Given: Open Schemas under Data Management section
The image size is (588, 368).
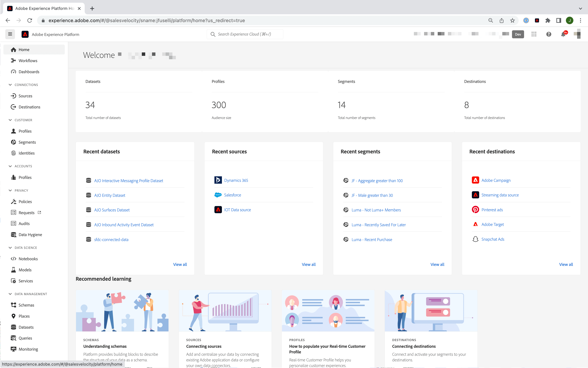Looking at the screenshot, I should (x=26, y=305).
